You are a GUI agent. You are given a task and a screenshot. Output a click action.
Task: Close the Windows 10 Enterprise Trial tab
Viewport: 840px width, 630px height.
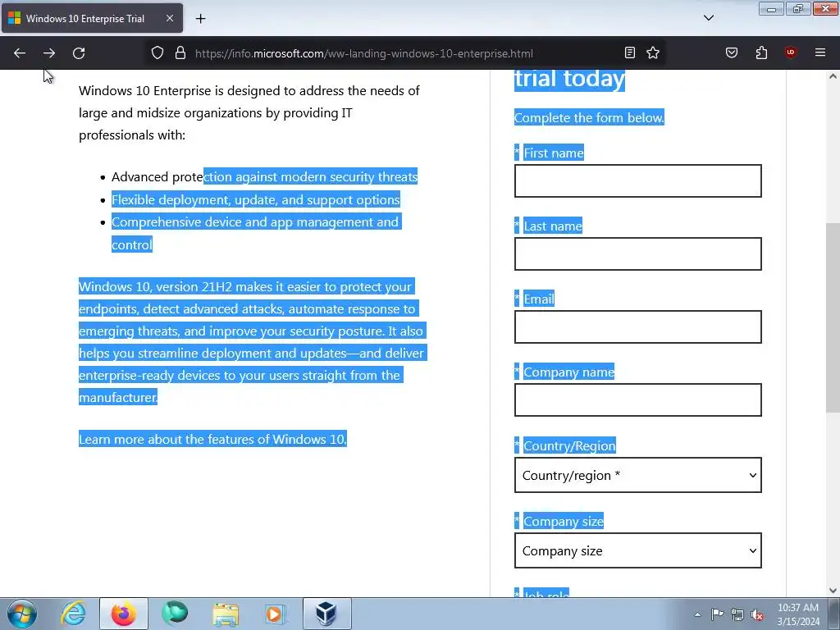169,18
